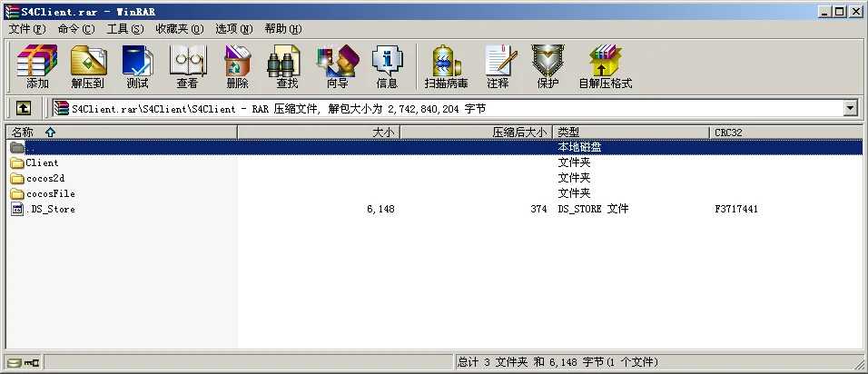
Task: Create 自解压格式 (SFX) archive
Action: click(605, 67)
